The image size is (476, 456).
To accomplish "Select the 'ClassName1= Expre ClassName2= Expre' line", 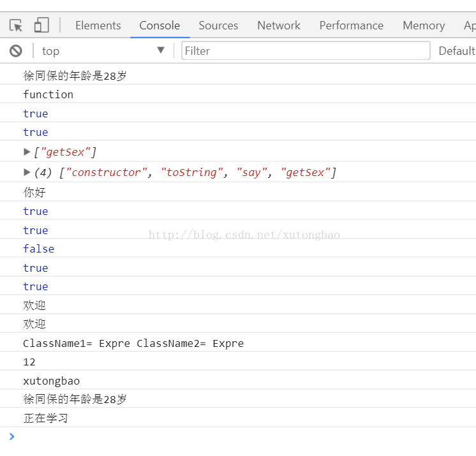I will (x=238, y=343).
